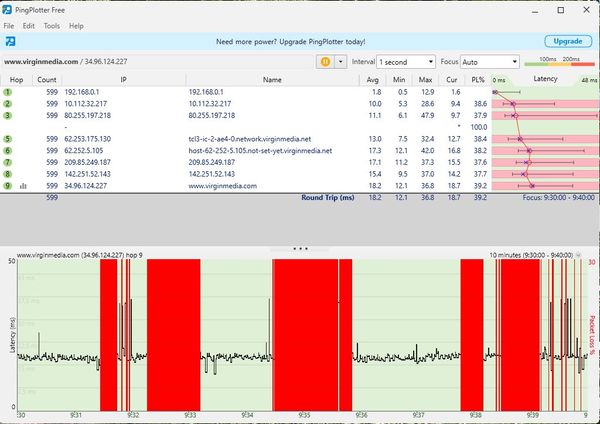This screenshot has height=424, width=600.
Task: Click the PL% column header
Action: point(478,80)
